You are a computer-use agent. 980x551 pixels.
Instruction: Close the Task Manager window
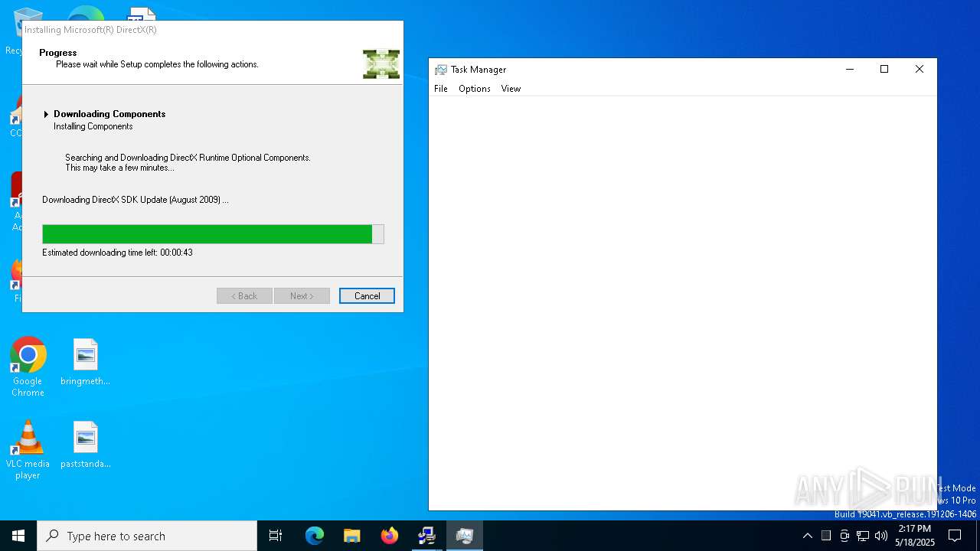coord(920,70)
